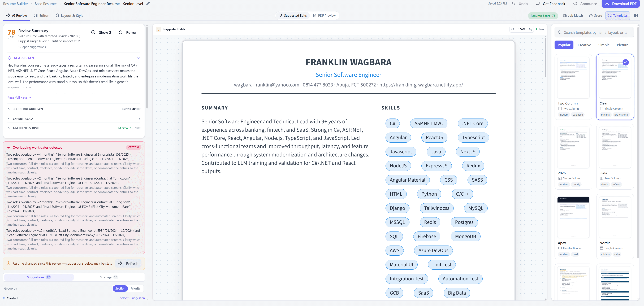Re-run the AI review
644x306 pixels.
[128, 32]
